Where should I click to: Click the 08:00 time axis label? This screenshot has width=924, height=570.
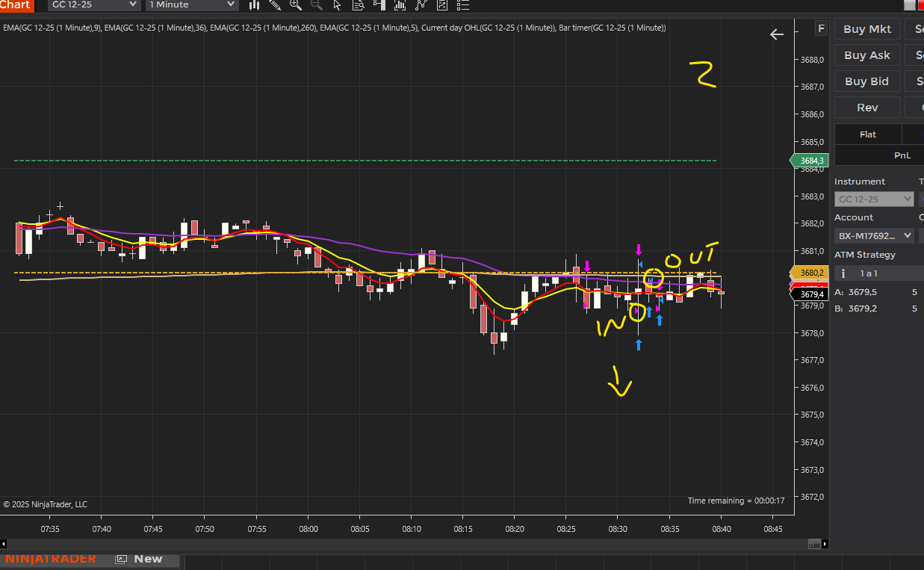[308, 529]
